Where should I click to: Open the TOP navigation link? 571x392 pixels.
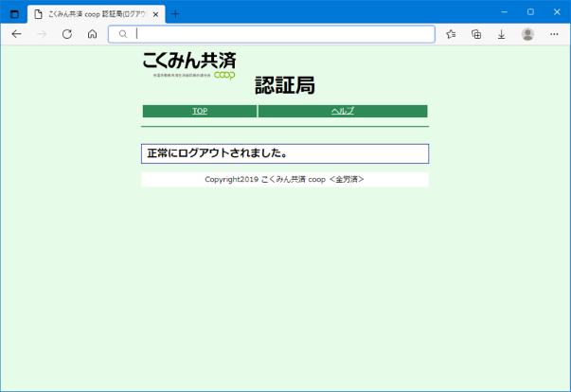[x=200, y=111]
